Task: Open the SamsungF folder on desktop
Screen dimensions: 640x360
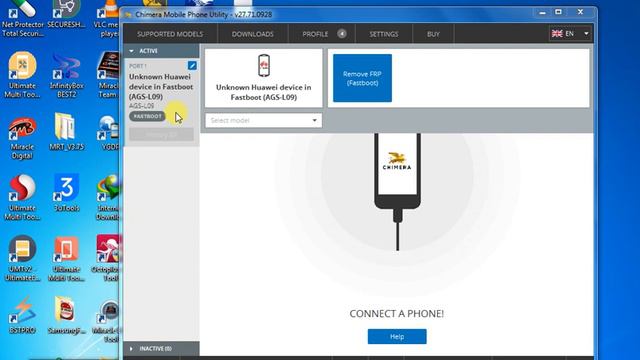Action: pyautogui.click(x=66, y=315)
